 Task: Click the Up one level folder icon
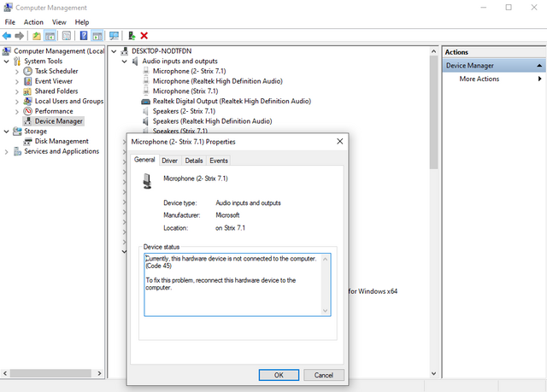tap(37, 36)
